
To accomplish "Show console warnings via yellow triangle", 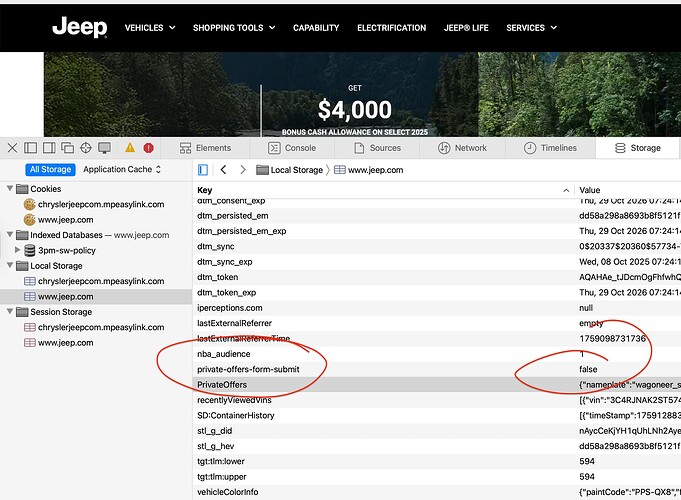I will click(131, 148).
